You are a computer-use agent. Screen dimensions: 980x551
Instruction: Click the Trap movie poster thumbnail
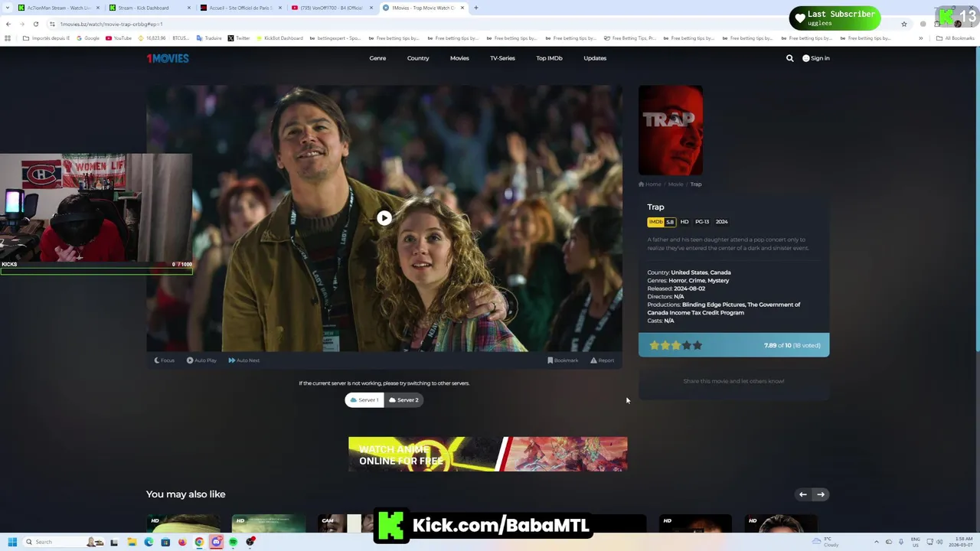point(671,131)
